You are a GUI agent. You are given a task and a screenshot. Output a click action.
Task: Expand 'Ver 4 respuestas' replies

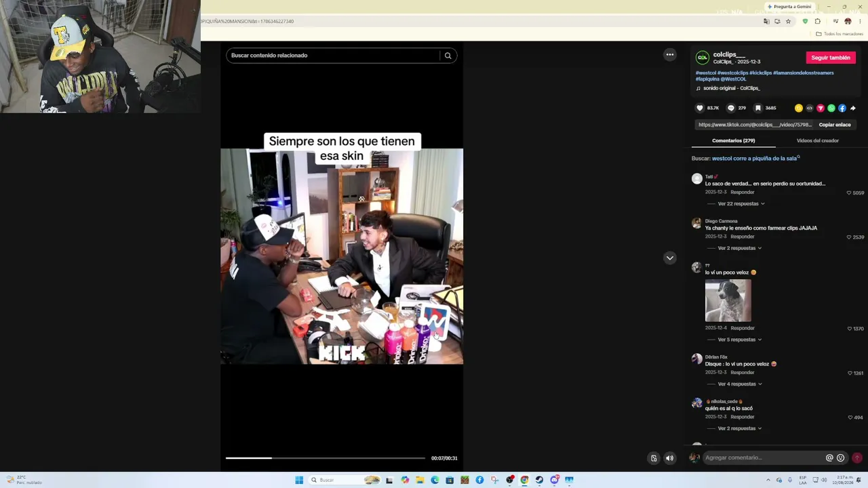point(740,384)
